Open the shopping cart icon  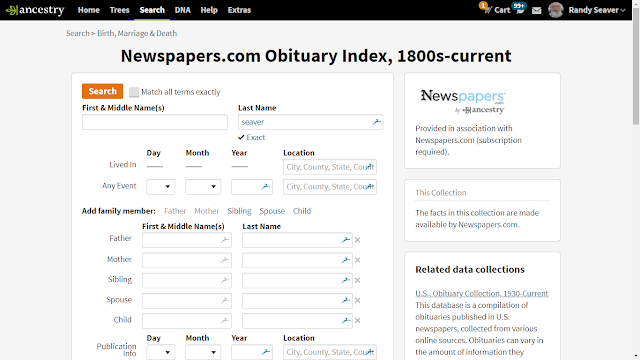tap(488, 10)
